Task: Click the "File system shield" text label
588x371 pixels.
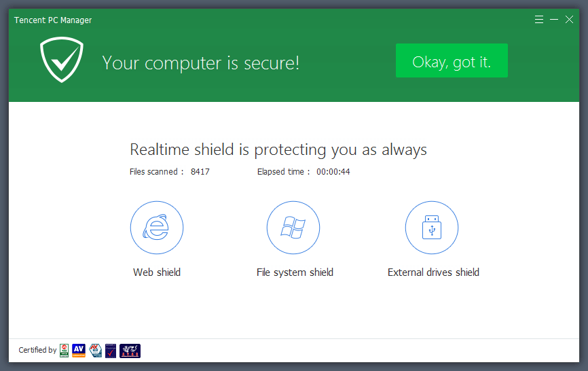Action: pyautogui.click(x=295, y=272)
